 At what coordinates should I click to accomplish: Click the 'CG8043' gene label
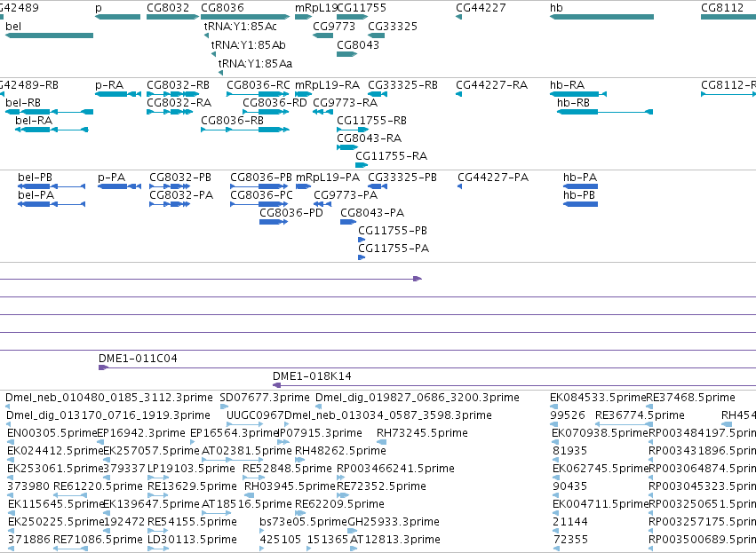[x=358, y=44]
